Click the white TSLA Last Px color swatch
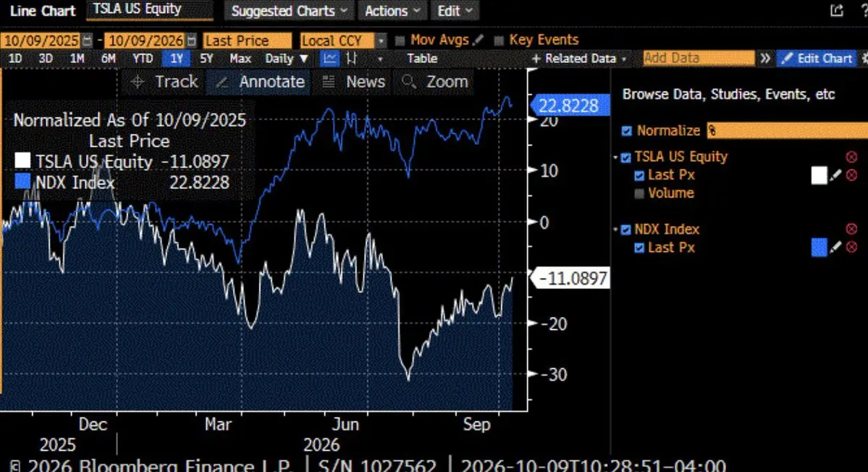This screenshot has width=868, height=472. click(x=819, y=175)
